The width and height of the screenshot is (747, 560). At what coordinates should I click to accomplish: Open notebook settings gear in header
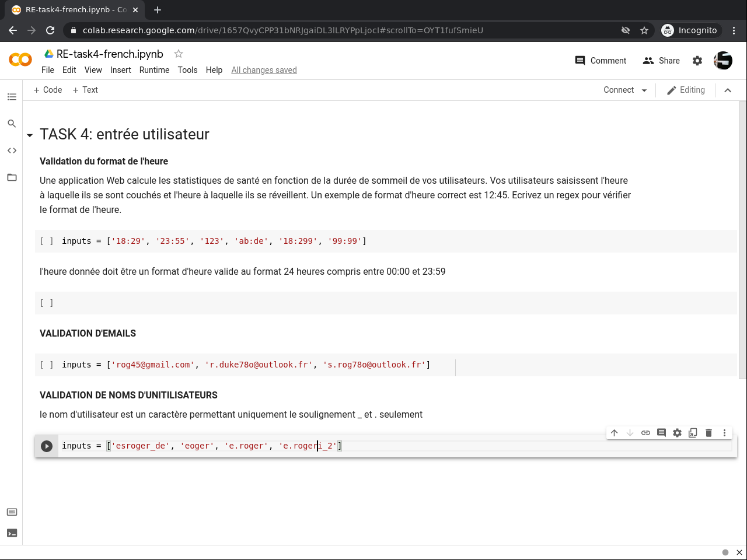697,61
